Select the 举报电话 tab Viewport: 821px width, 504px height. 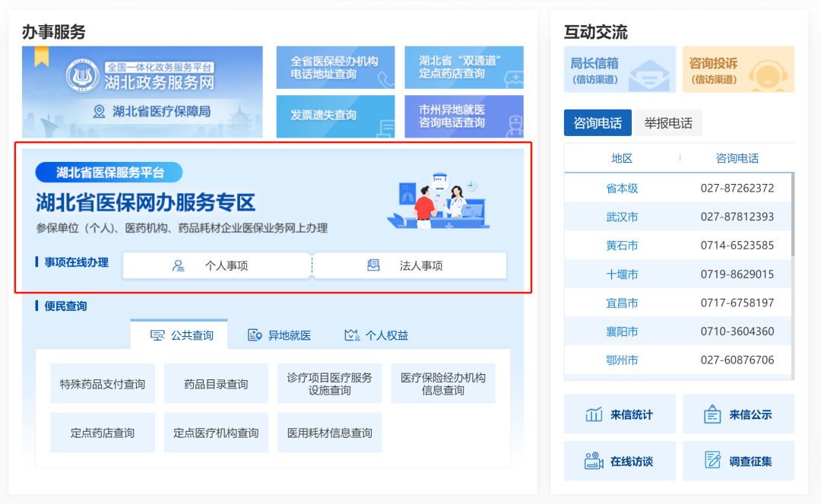668,123
